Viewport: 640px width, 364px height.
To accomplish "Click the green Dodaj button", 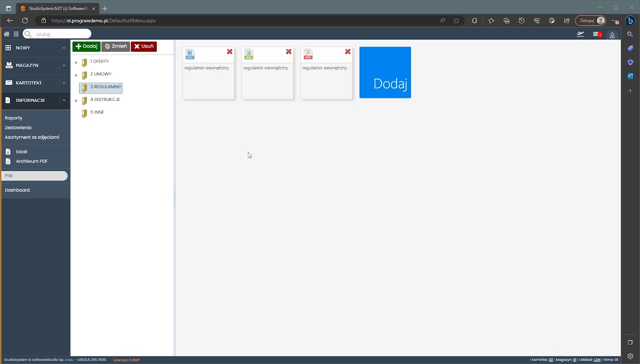I will click(x=86, y=46).
